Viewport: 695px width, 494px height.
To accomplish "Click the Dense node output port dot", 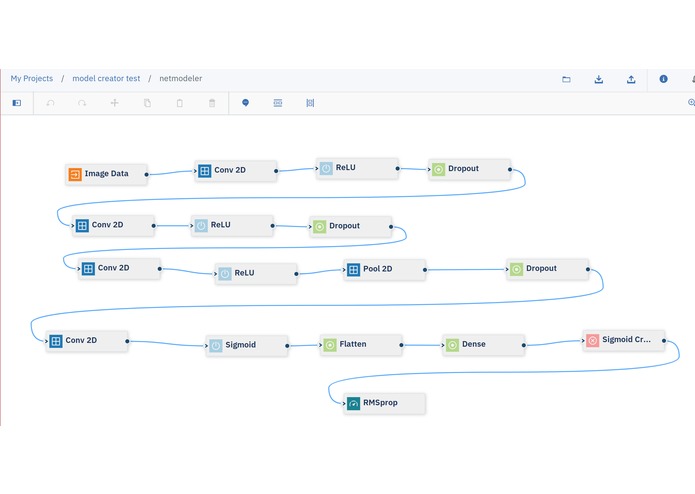I will [523, 345].
